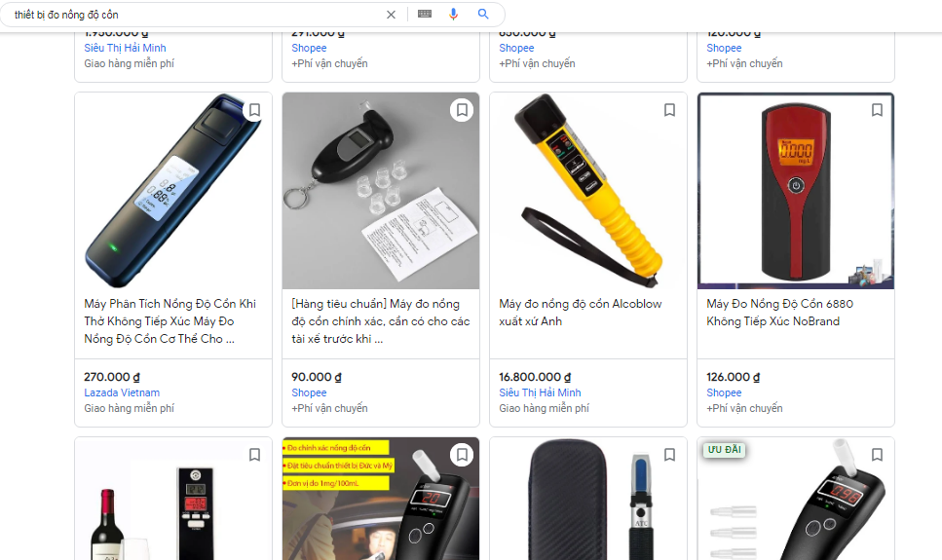Image resolution: width=942 pixels, height=560 pixels.
Task: Open the yellow Alcoblow device image
Action: [x=588, y=192]
